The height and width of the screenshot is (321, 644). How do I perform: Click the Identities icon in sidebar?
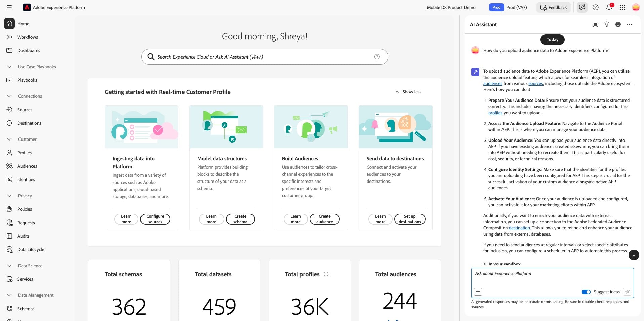(x=9, y=179)
